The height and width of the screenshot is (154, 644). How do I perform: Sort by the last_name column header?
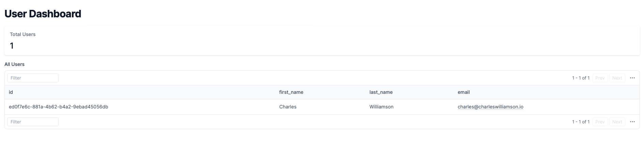point(381,92)
